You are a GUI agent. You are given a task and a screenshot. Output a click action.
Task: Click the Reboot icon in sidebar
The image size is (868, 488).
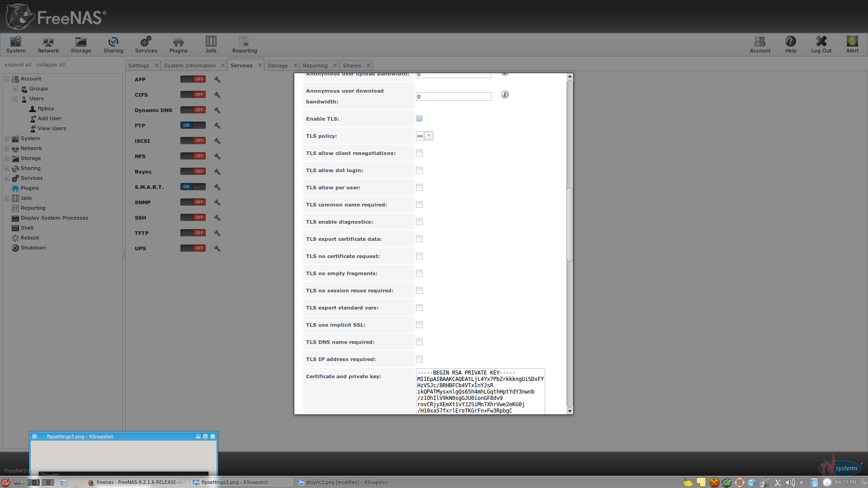click(15, 238)
